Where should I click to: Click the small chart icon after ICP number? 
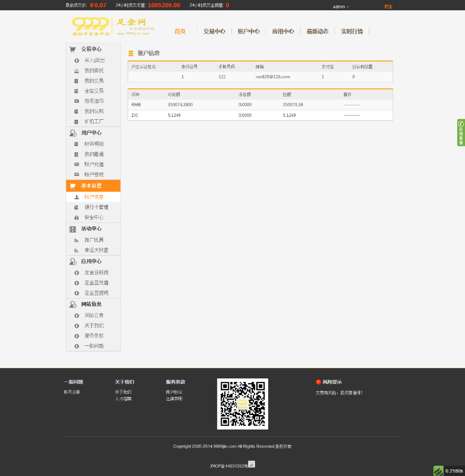(x=252, y=464)
